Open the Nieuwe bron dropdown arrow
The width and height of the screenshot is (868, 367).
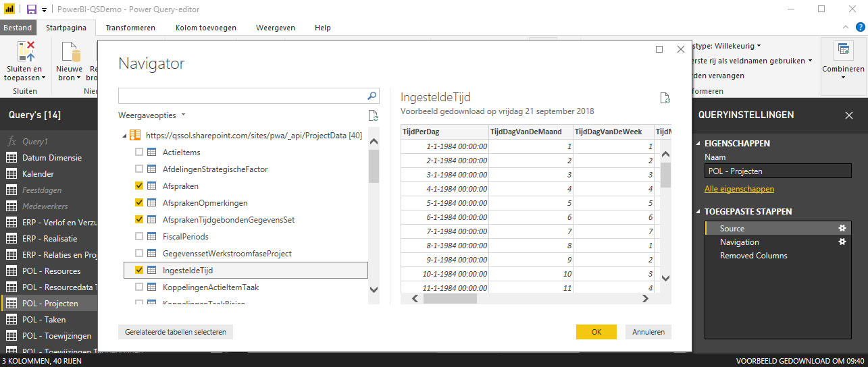tap(79, 78)
